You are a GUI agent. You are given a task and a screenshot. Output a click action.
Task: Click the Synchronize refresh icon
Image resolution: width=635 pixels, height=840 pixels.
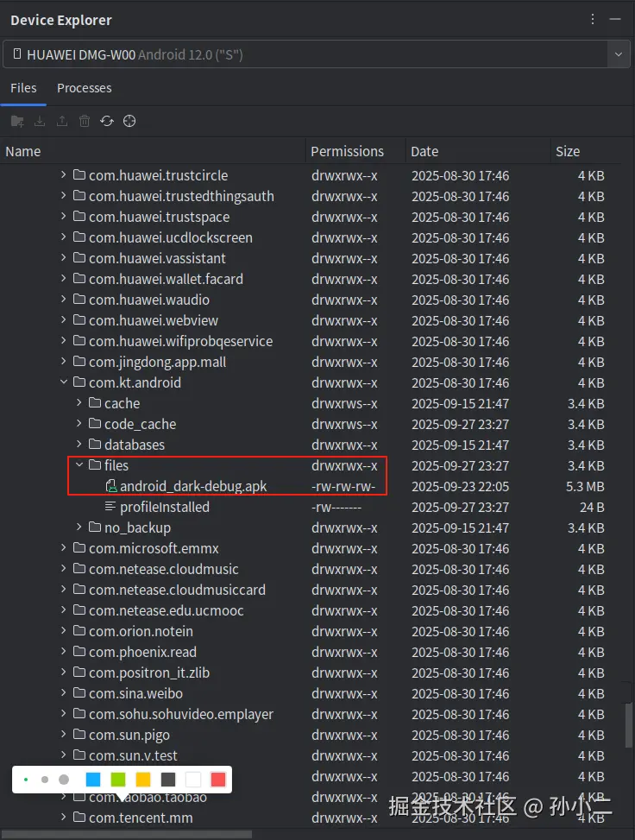click(107, 121)
